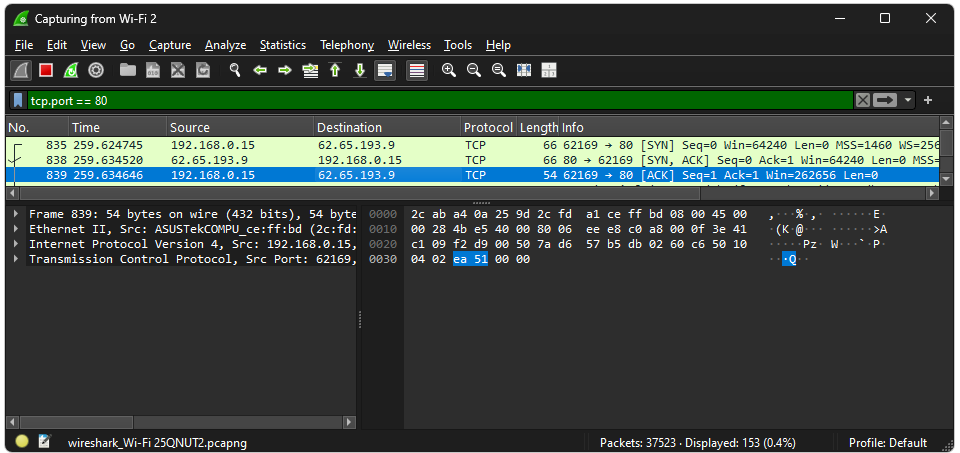960x453 pixels.
Task: Click the Find packet magnifier icon
Action: [235, 70]
